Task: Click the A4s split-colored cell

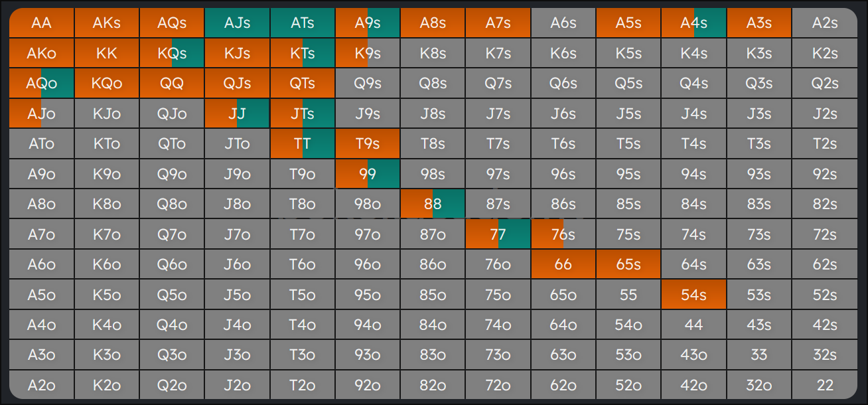Action: [693, 23]
